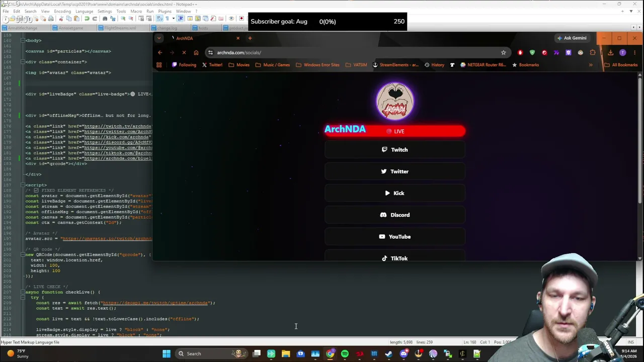Open the Discord social link
Viewport: 644px width, 362px height.
[395, 215]
